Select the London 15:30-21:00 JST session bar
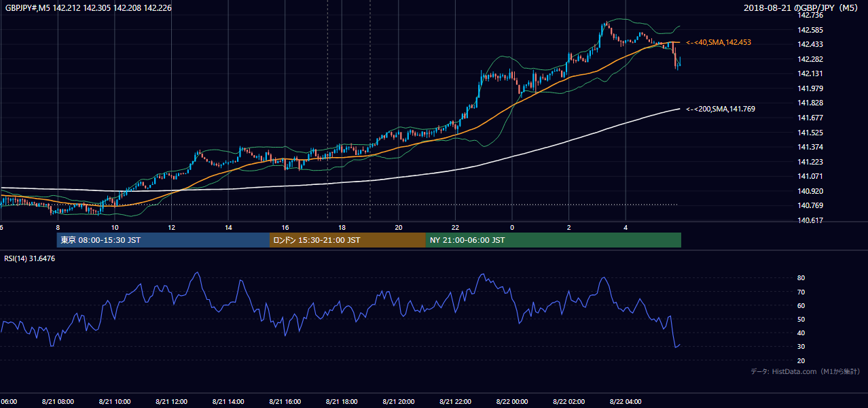 click(348, 240)
